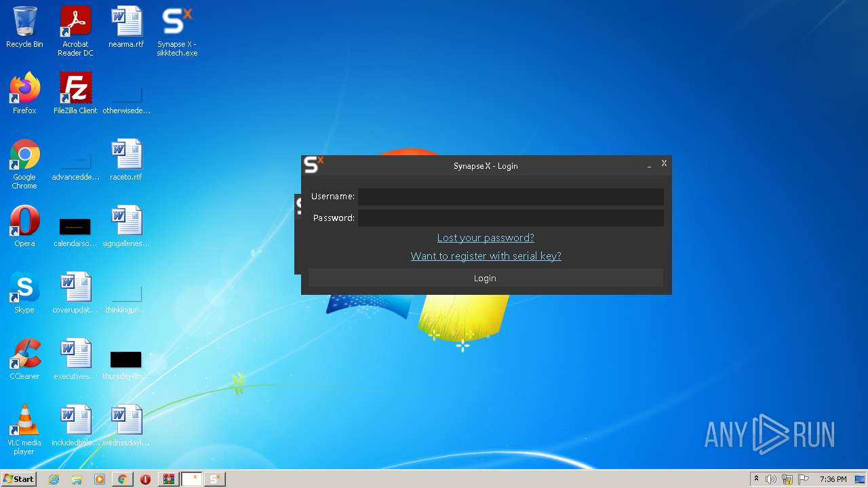Open Windows Media Player from taskbar
Screen dimensions: 868x488
100,479
